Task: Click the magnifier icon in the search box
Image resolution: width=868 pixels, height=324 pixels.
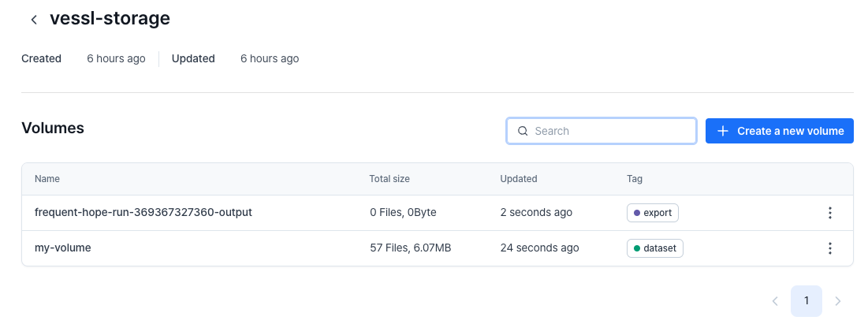Action: click(522, 131)
